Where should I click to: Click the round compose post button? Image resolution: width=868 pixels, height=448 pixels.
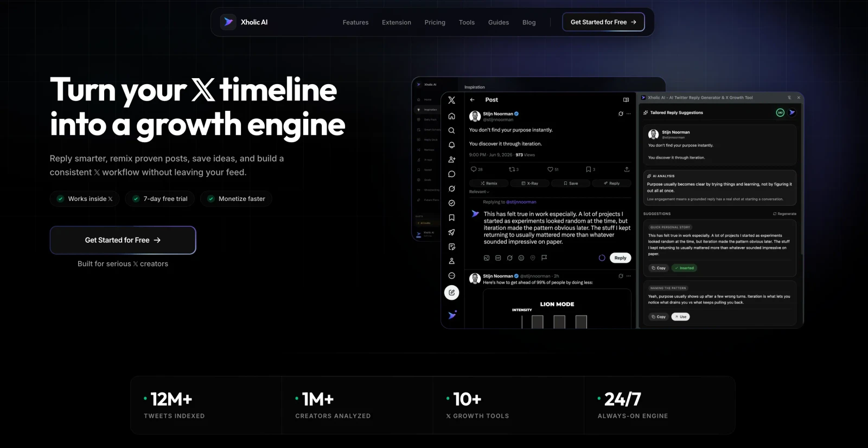coord(451,293)
